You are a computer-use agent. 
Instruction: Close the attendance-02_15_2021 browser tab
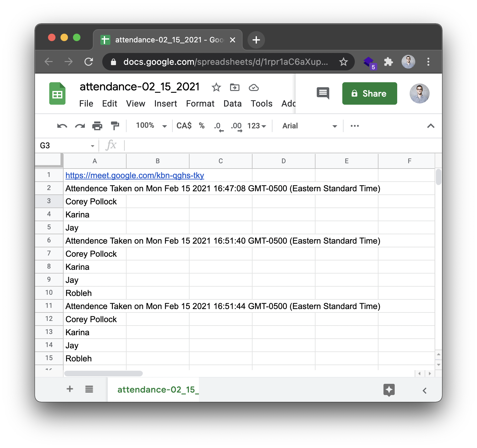click(x=233, y=40)
